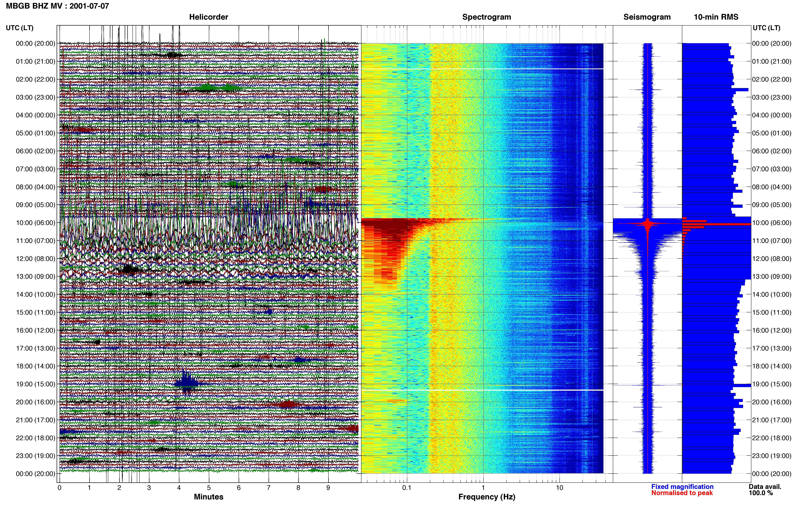812x508 pixels.
Task: Click "14:00 (10:00)" label on RMS time axis
Action: (772, 295)
